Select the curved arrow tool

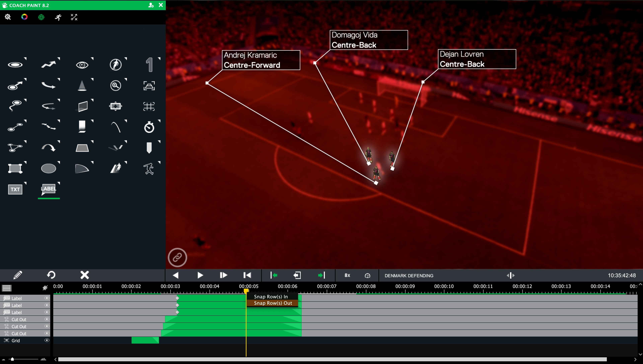49,86
